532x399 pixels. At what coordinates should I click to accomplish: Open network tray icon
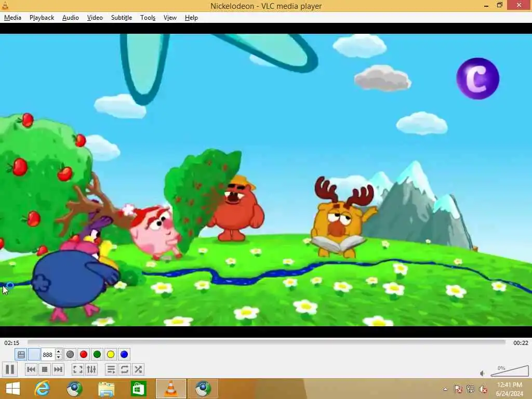click(x=470, y=389)
